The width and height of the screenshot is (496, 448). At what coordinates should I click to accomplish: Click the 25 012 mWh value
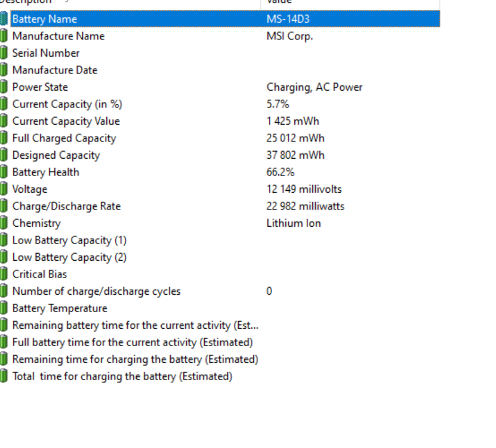pos(295,138)
